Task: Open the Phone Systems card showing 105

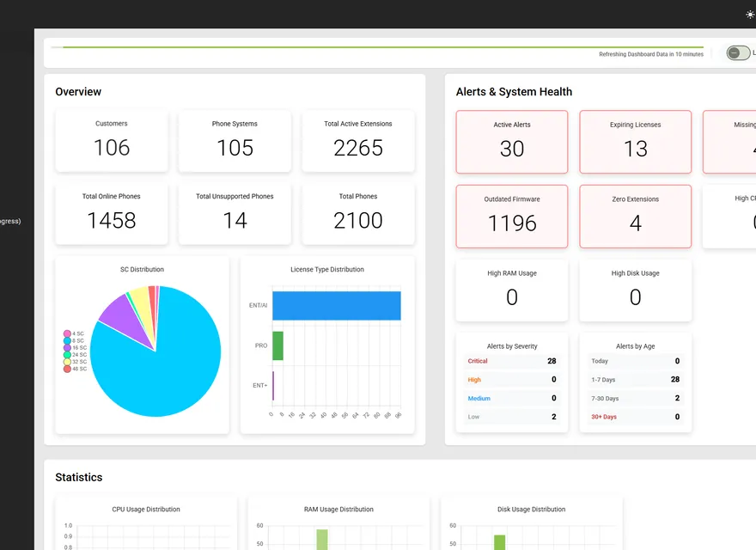Action: [235, 141]
